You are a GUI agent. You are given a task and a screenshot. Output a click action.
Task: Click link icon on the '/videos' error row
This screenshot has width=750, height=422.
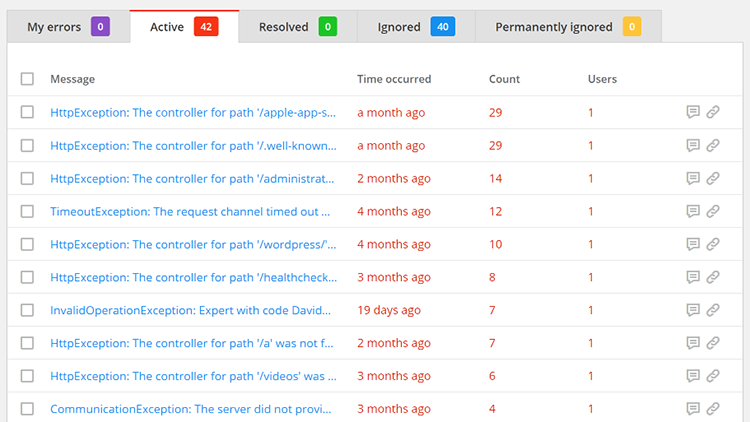[x=713, y=376]
